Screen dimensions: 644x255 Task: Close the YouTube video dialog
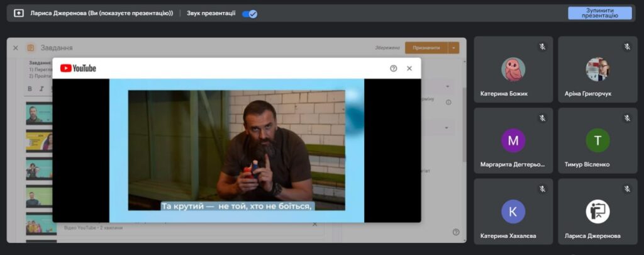tap(409, 68)
